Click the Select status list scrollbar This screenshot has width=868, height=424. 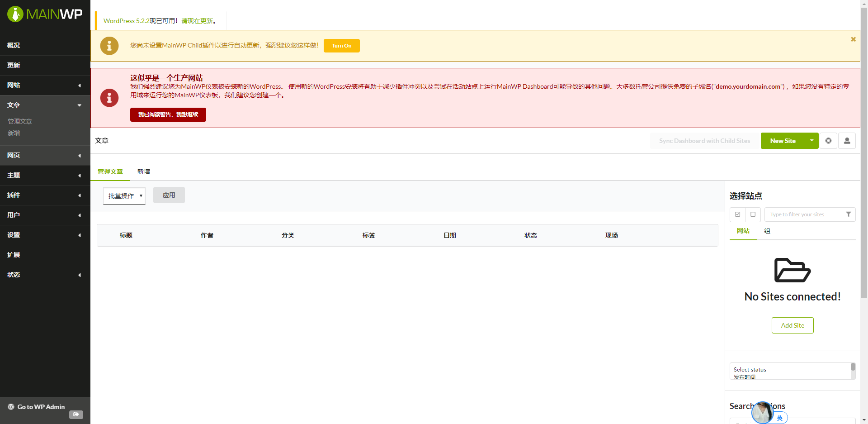pos(853,367)
